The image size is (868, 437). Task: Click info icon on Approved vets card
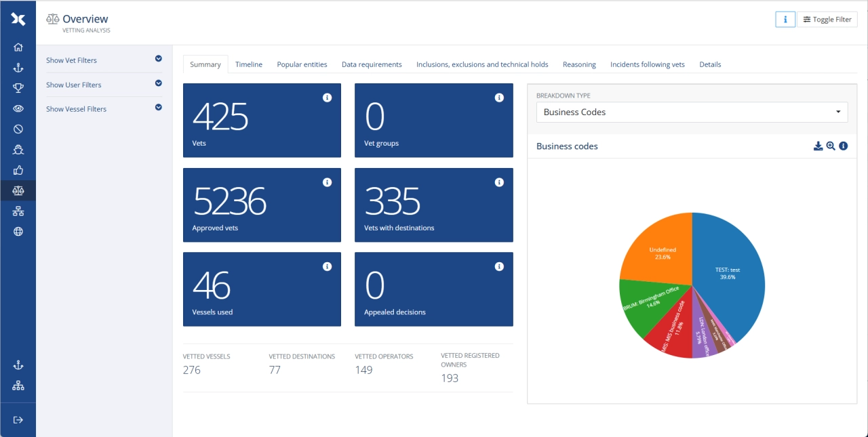(x=327, y=182)
